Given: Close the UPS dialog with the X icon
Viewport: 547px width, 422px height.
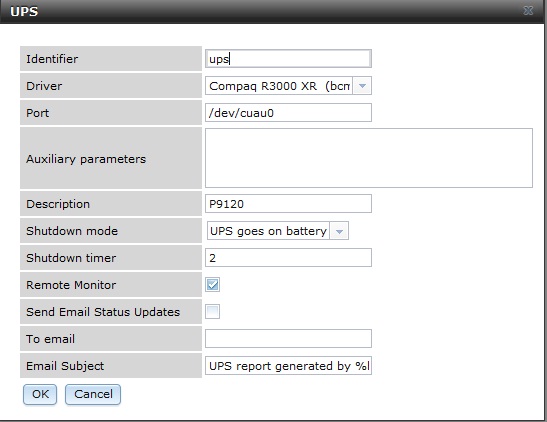Looking at the screenshot, I should [x=528, y=10].
